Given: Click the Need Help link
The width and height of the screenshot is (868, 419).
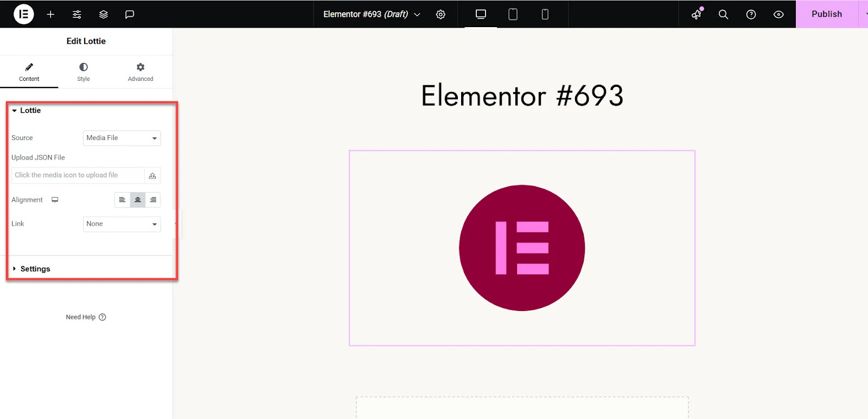Looking at the screenshot, I should [86, 317].
